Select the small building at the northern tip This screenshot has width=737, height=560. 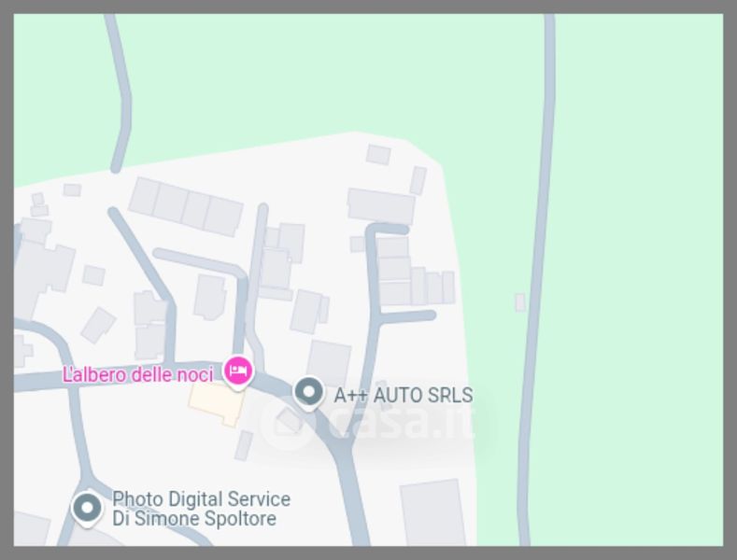378,155
